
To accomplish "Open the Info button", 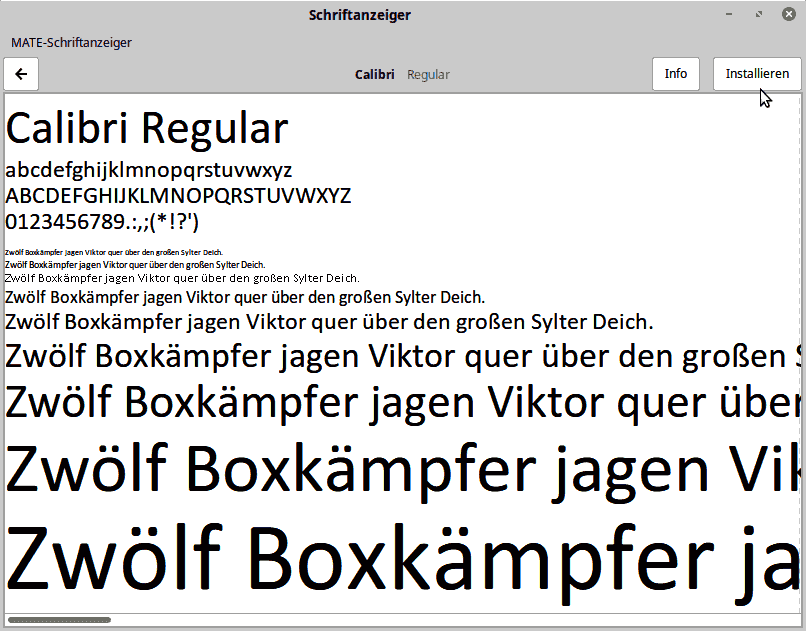I will [675, 74].
